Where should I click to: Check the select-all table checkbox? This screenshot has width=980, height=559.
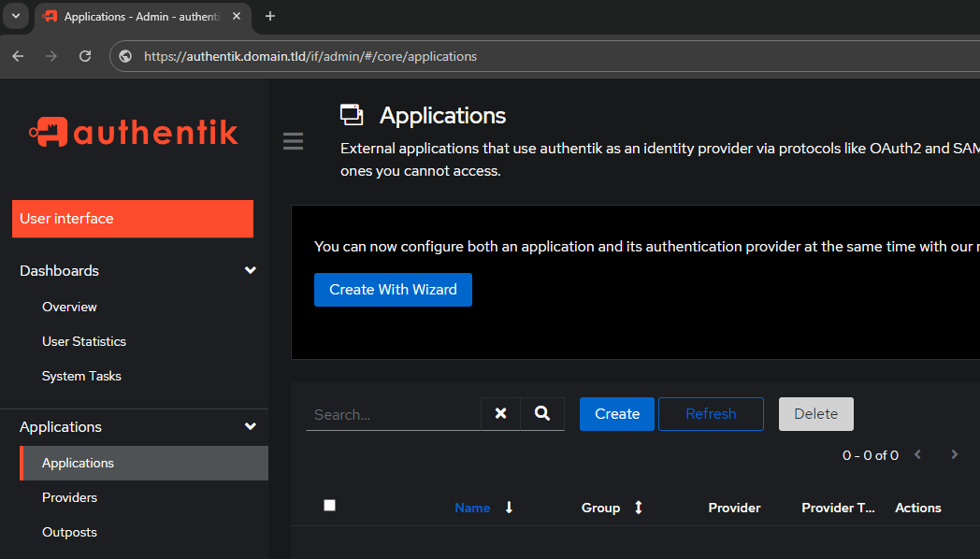coord(329,506)
